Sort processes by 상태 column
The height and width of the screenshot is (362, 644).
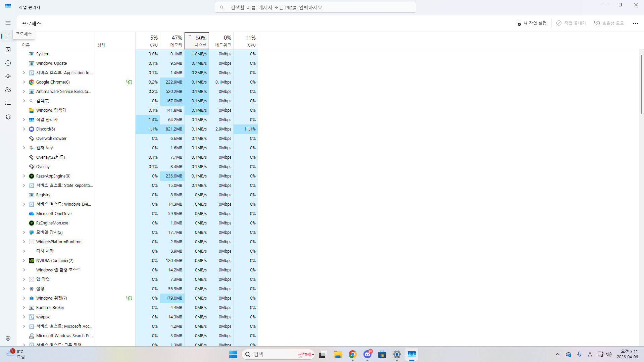coord(115,41)
